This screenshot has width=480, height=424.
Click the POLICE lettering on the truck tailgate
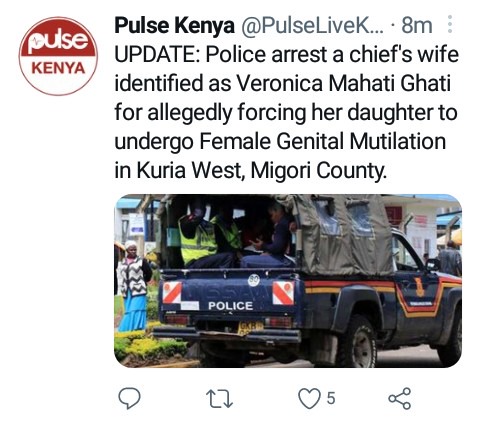coord(230,306)
